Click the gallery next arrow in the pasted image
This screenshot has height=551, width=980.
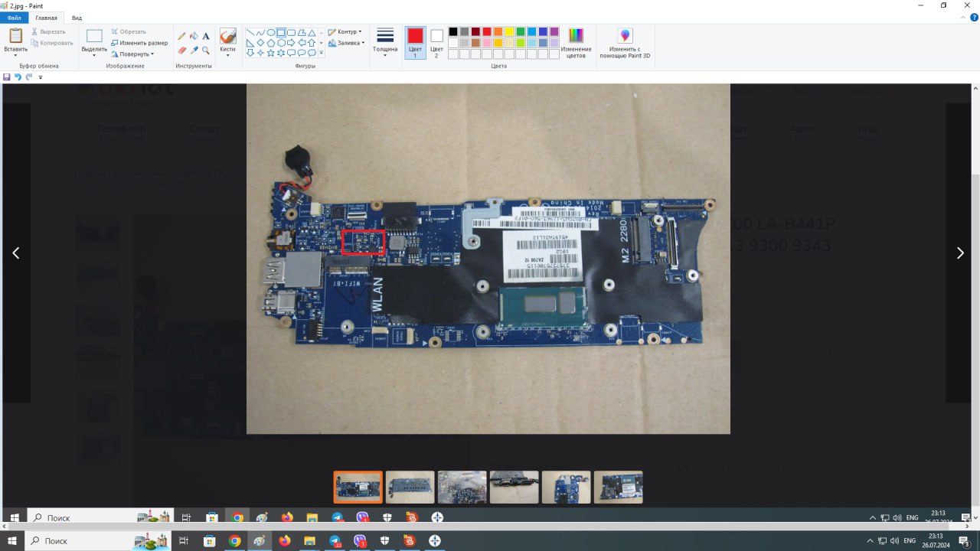click(x=960, y=253)
